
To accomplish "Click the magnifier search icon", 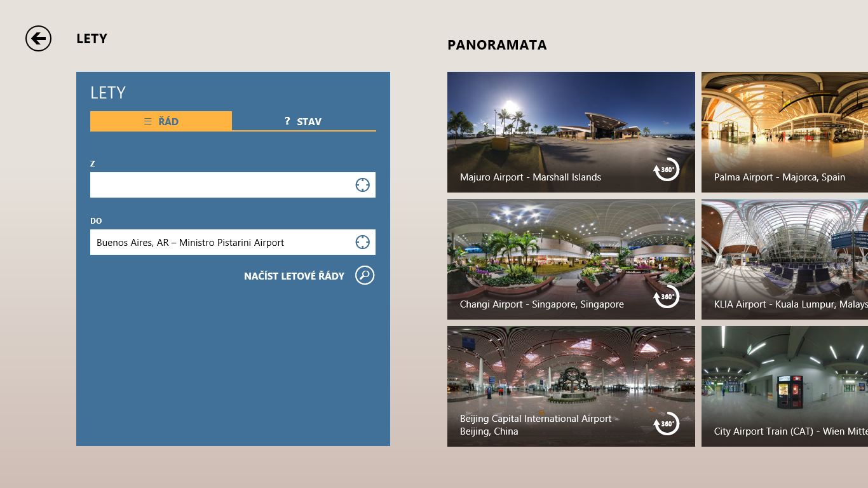I will [365, 275].
